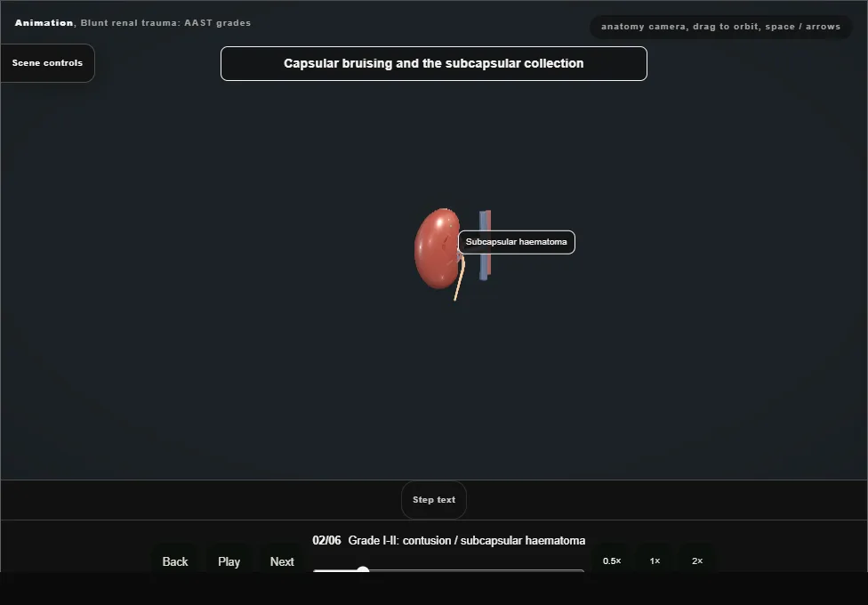This screenshot has width=868, height=605.
Task: Select the Subcapsular haematoma label
Action: tap(517, 242)
